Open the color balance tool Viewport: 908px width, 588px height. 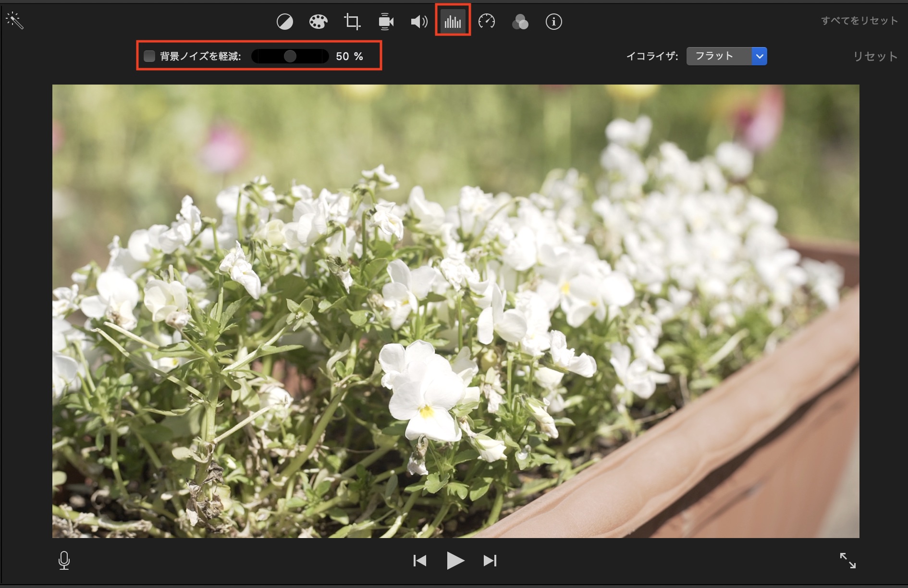click(285, 22)
